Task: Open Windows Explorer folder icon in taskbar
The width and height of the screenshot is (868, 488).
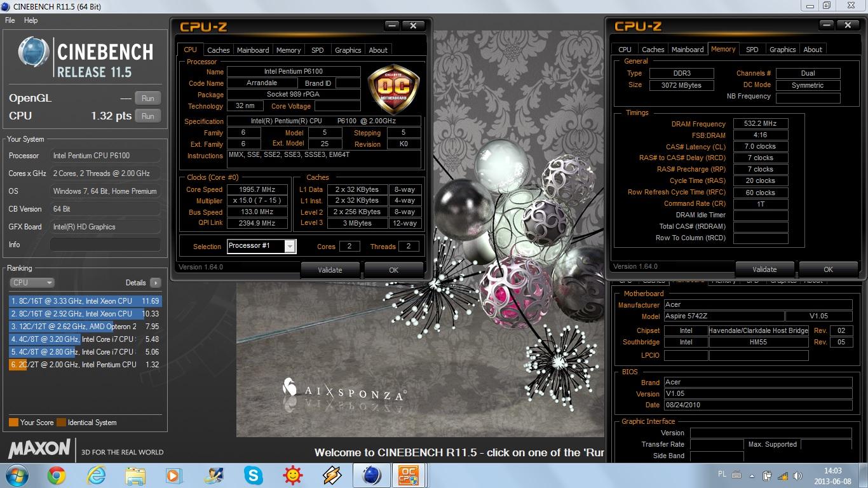Action: pyautogui.click(x=135, y=475)
